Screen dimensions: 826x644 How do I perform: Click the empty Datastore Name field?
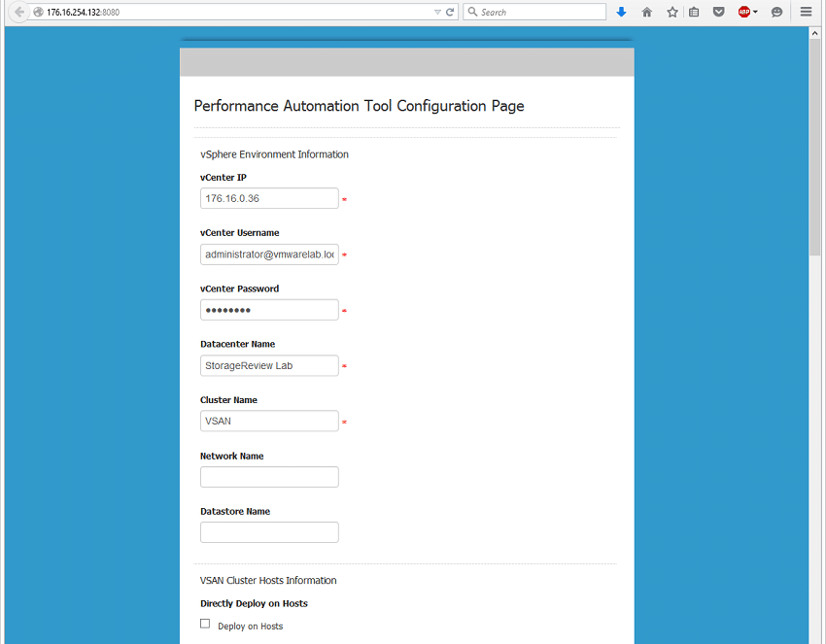(269, 532)
